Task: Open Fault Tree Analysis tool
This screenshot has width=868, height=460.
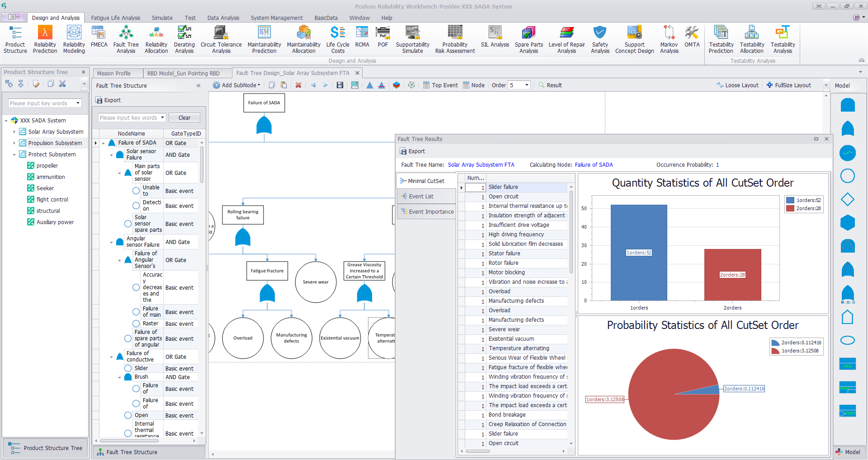Action: tap(126, 40)
